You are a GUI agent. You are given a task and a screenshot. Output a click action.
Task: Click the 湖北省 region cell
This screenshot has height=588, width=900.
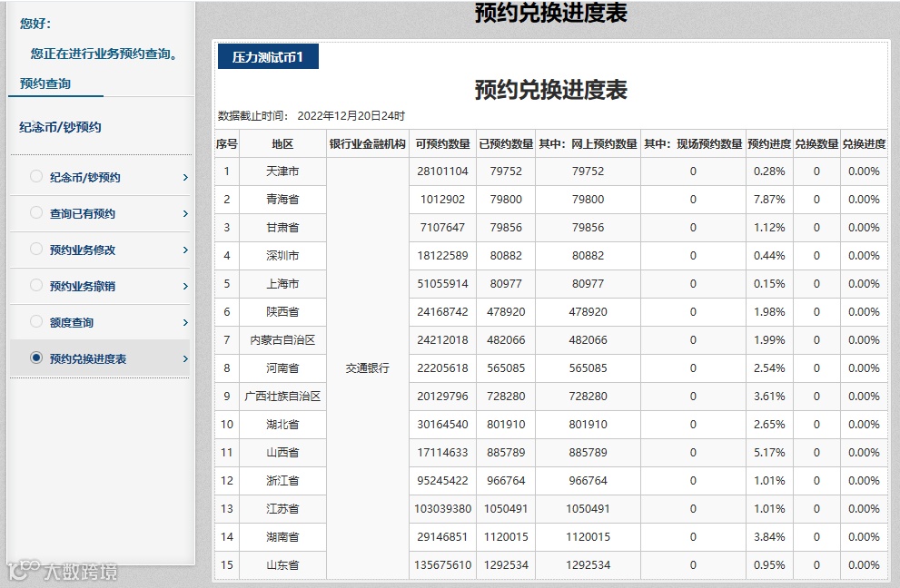click(282, 424)
